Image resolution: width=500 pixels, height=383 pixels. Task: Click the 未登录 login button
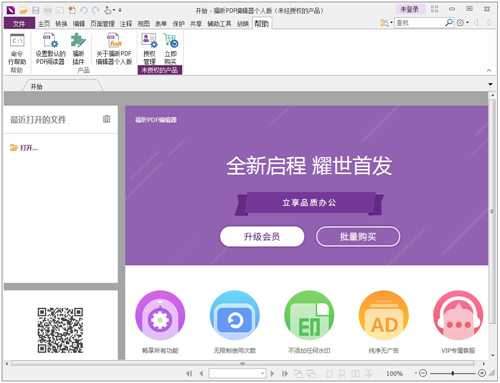pos(410,9)
